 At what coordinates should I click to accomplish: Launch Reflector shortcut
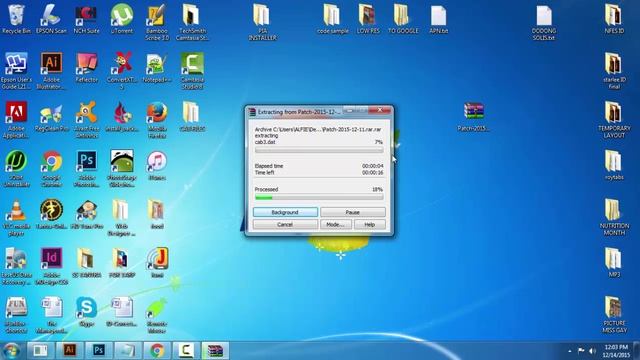coord(86,68)
